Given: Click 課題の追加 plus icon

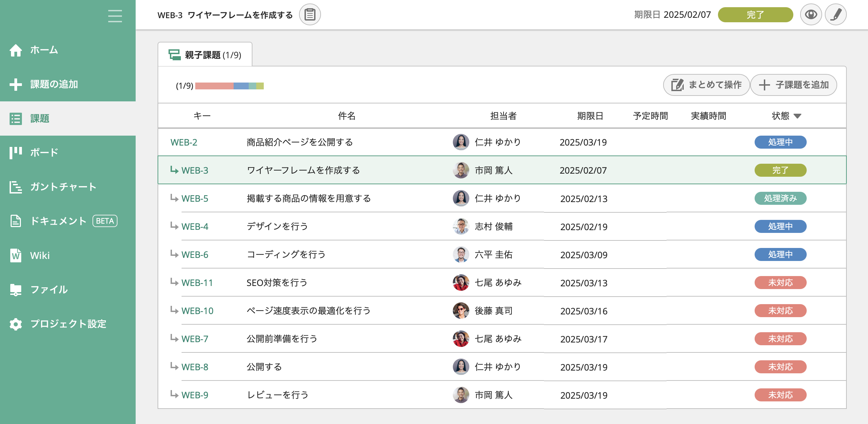Looking at the screenshot, I should coord(16,84).
